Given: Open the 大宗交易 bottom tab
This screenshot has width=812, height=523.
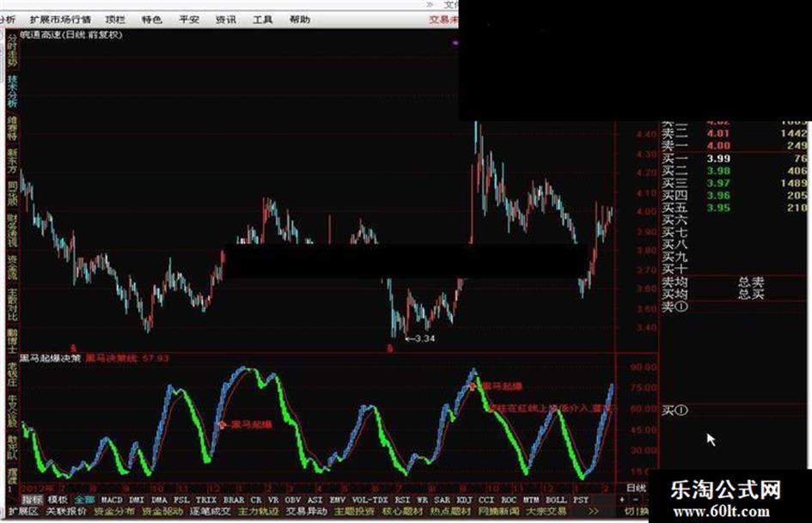Looking at the screenshot, I should click(546, 512).
